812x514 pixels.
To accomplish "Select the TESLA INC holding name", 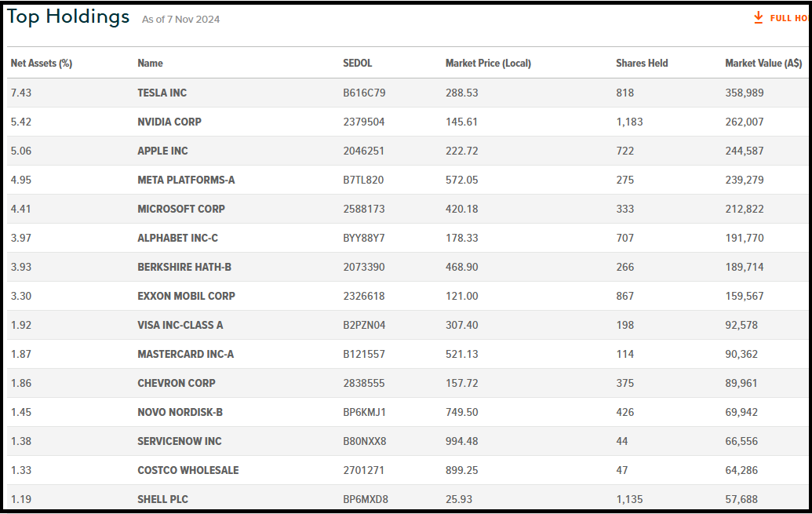I will click(162, 93).
